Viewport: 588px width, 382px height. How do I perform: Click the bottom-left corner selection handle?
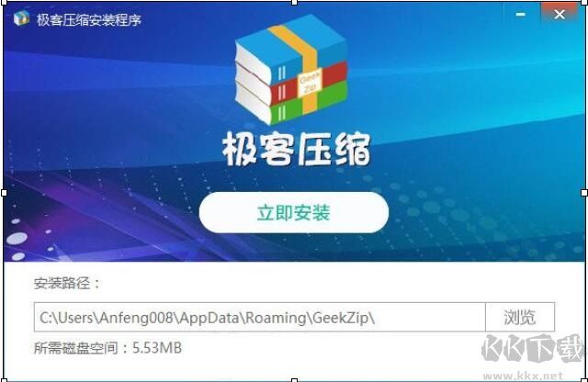[x=3, y=380]
